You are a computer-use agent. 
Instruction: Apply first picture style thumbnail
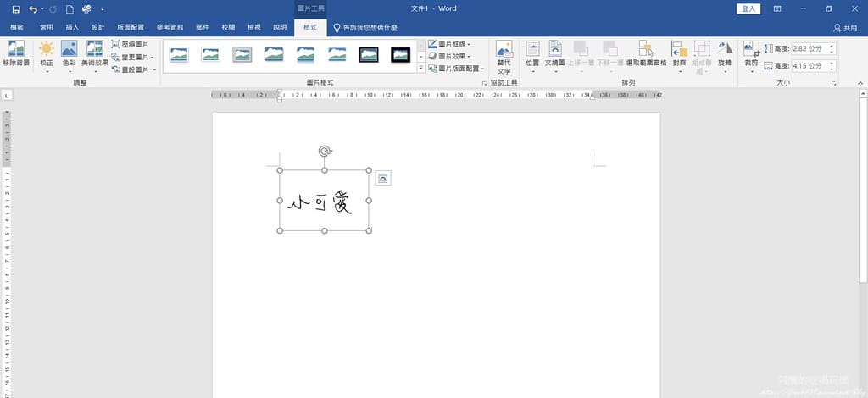[179, 54]
